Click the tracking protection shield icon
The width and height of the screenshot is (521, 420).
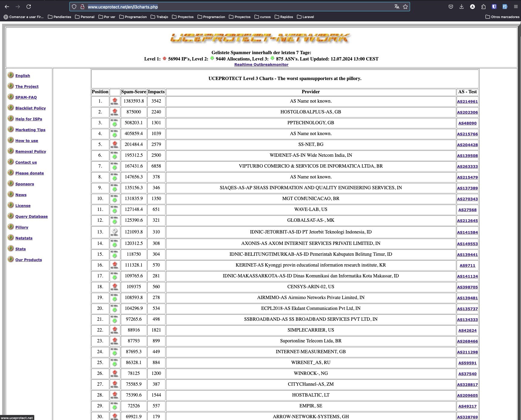click(x=74, y=7)
